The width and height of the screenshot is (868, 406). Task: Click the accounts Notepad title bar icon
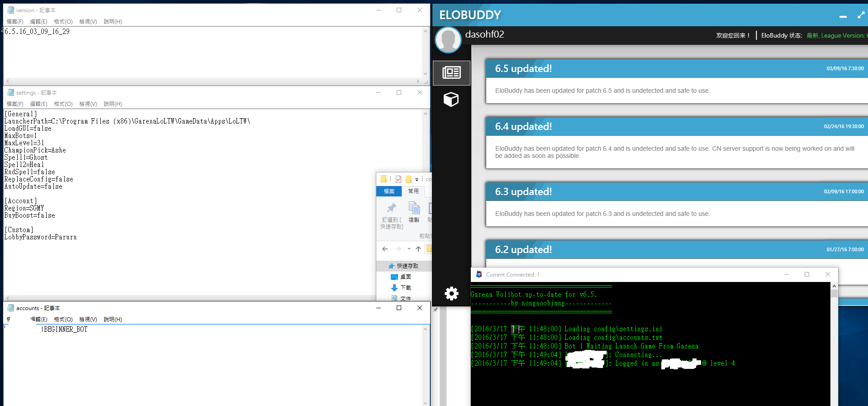tap(11, 308)
